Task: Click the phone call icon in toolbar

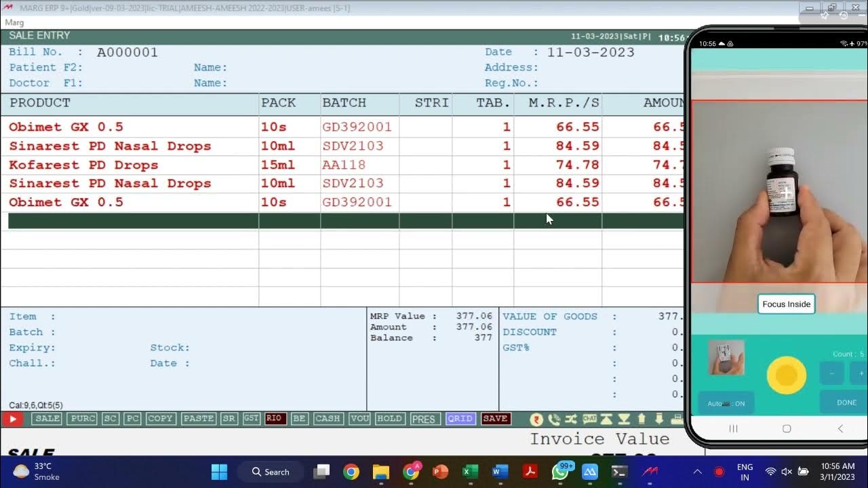Action: coord(554,419)
